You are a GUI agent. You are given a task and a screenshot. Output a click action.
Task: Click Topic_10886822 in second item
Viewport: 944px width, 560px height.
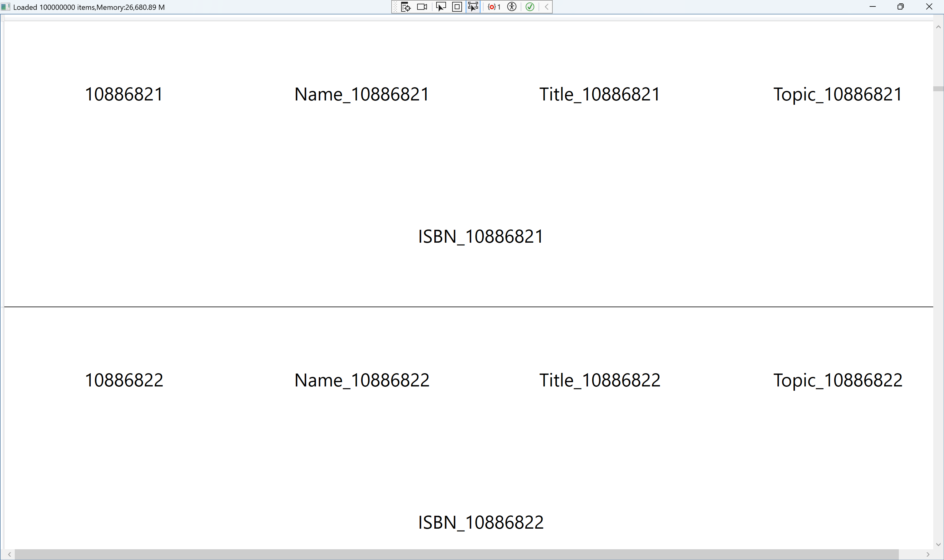click(x=838, y=380)
